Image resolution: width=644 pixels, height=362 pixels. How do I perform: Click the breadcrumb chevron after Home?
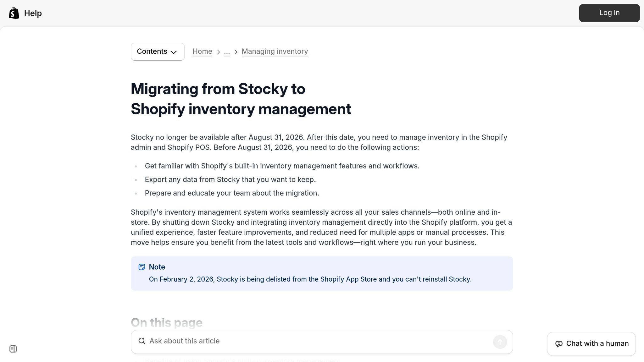(218, 52)
